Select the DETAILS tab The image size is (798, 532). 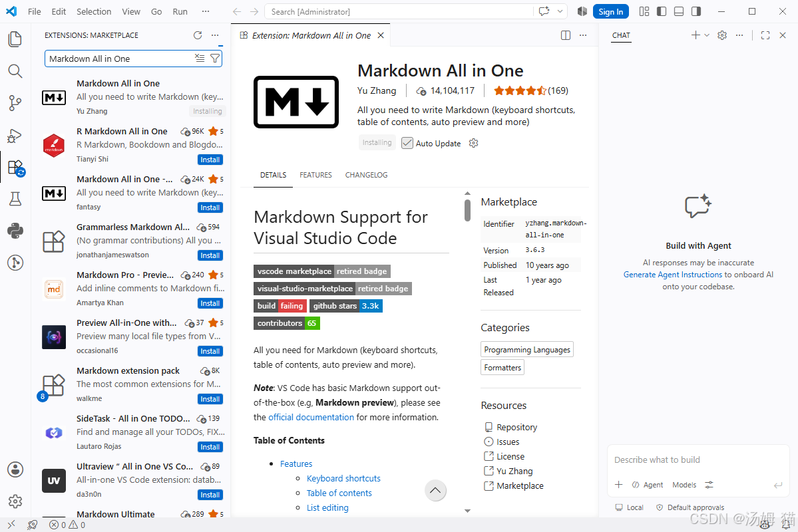tap(273, 175)
